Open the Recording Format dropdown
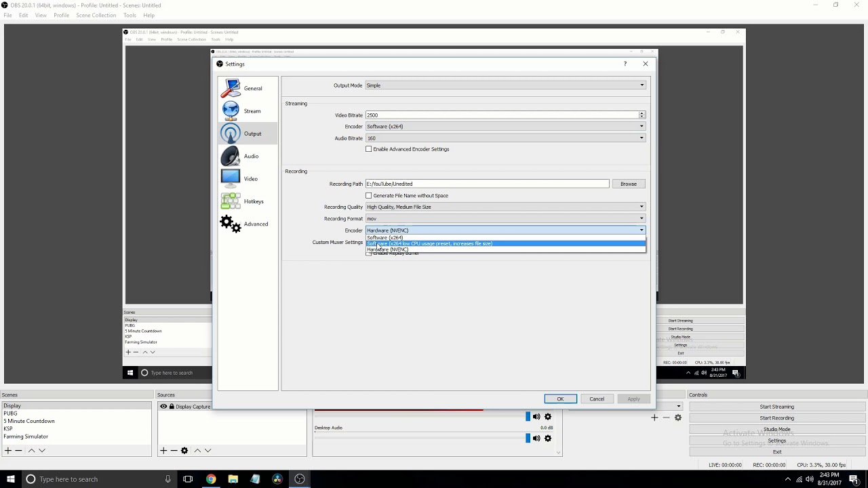The width and height of the screenshot is (868, 488). click(505, 219)
